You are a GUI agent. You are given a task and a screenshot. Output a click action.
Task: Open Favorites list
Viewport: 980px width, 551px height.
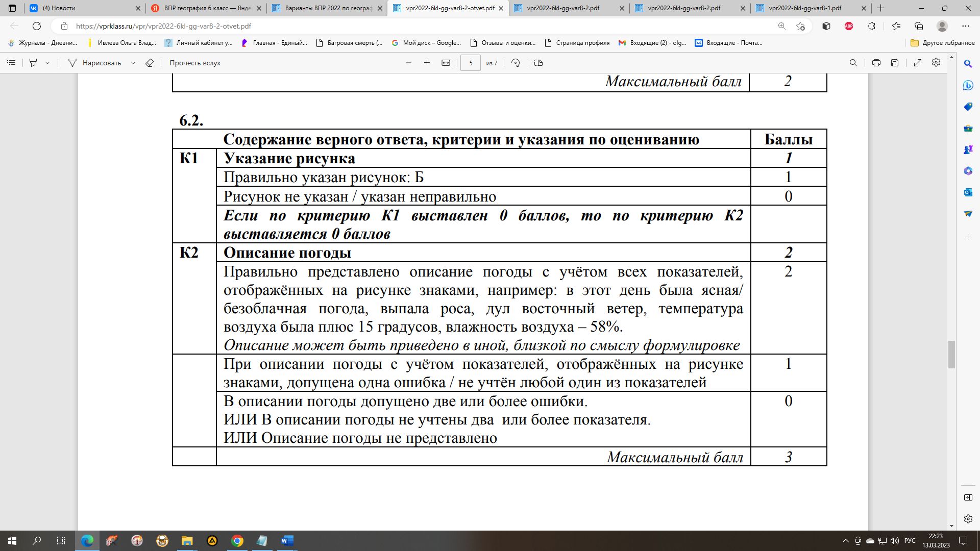click(x=896, y=26)
